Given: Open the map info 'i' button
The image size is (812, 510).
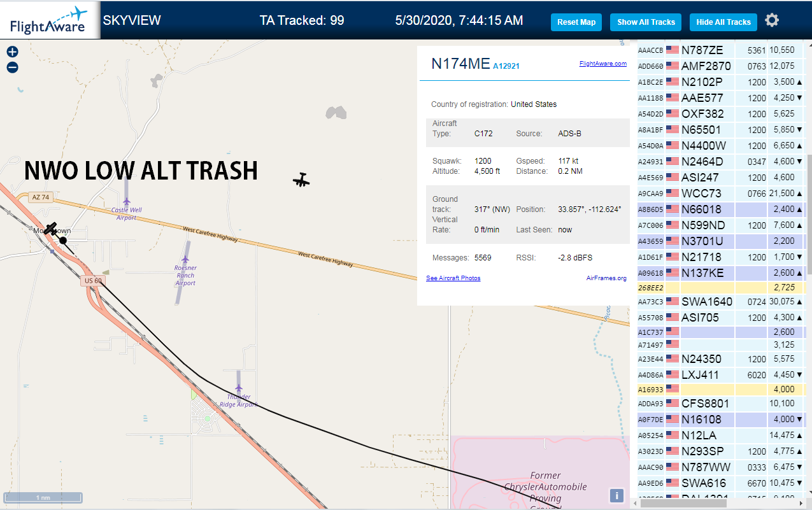Looking at the screenshot, I should tap(616, 496).
